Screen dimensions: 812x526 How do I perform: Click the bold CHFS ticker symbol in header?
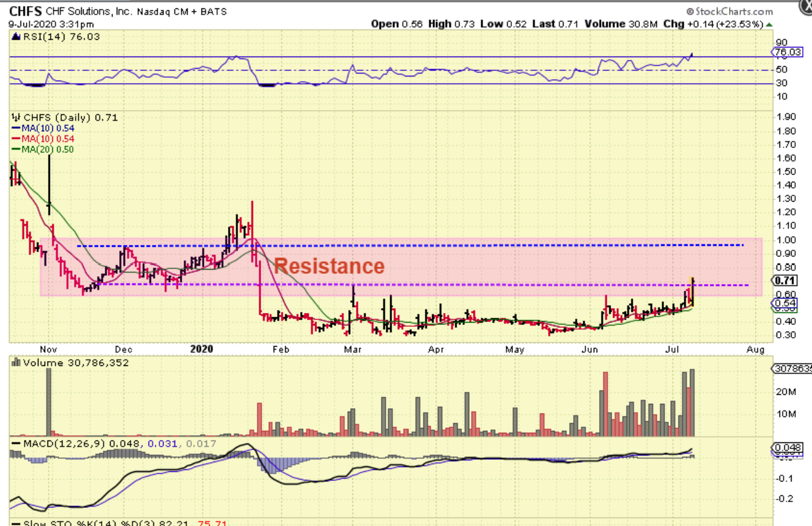(x=25, y=11)
